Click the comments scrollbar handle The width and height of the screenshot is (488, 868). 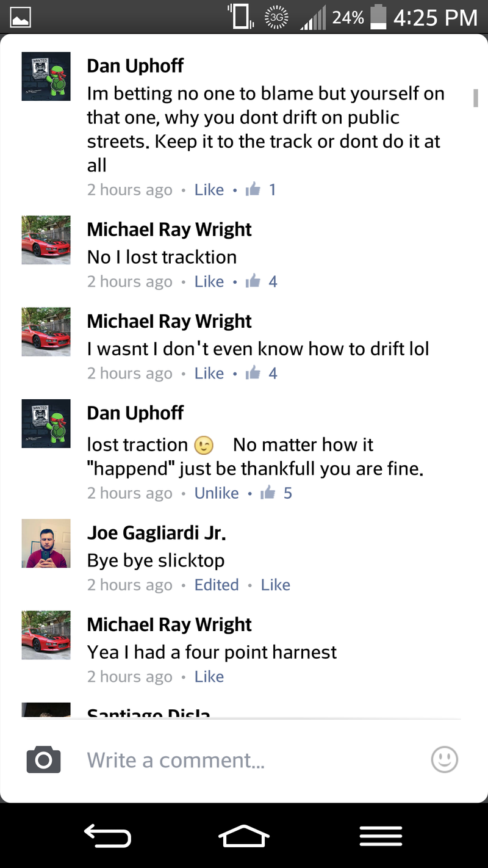(476, 97)
